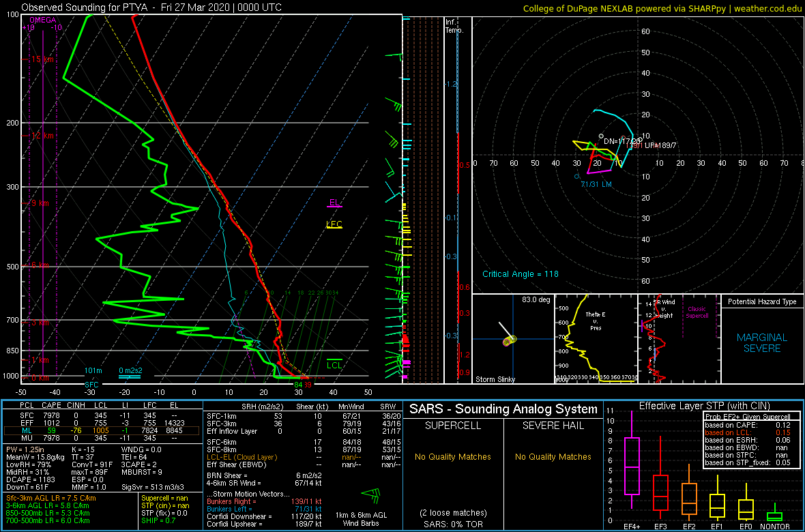
Task: Click the 'Critical Angle = 118' text
Action: click(x=520, y=274)
